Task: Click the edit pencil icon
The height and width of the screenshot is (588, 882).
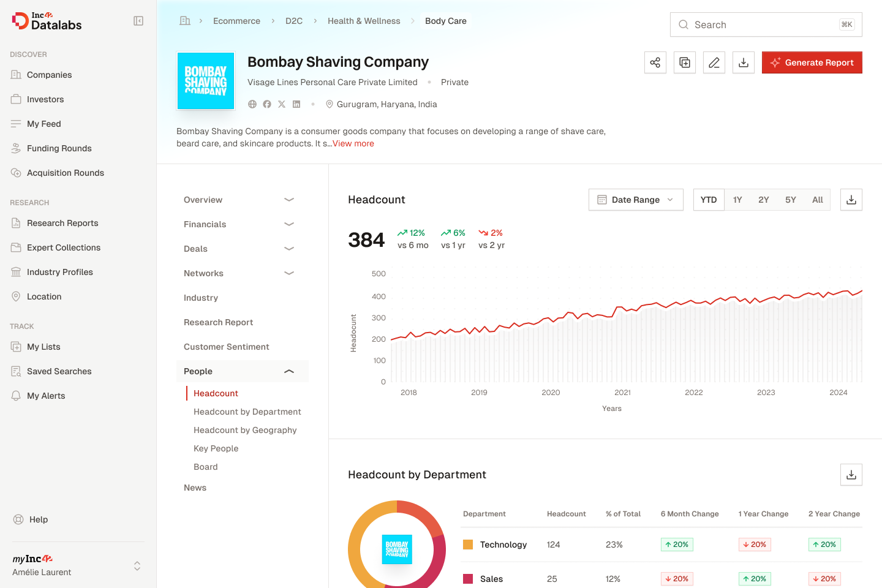Action: click(x=714, y=62)
